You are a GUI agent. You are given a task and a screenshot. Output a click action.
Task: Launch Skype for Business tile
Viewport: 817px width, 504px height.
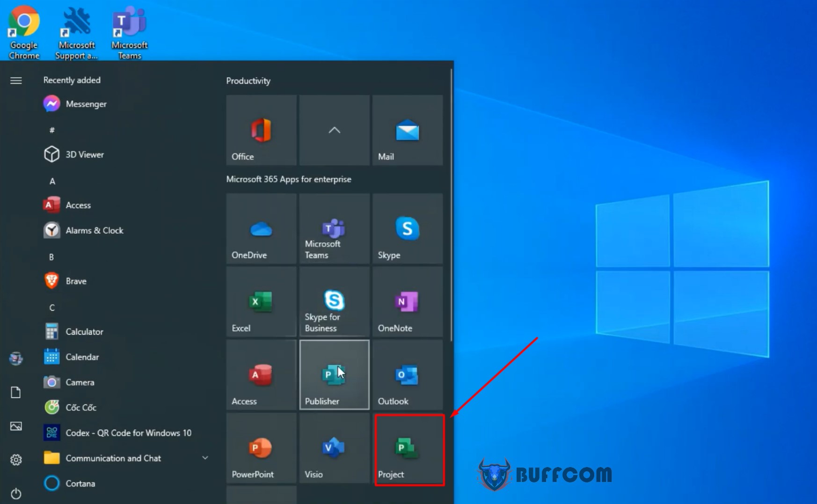[x=334, y=302]
